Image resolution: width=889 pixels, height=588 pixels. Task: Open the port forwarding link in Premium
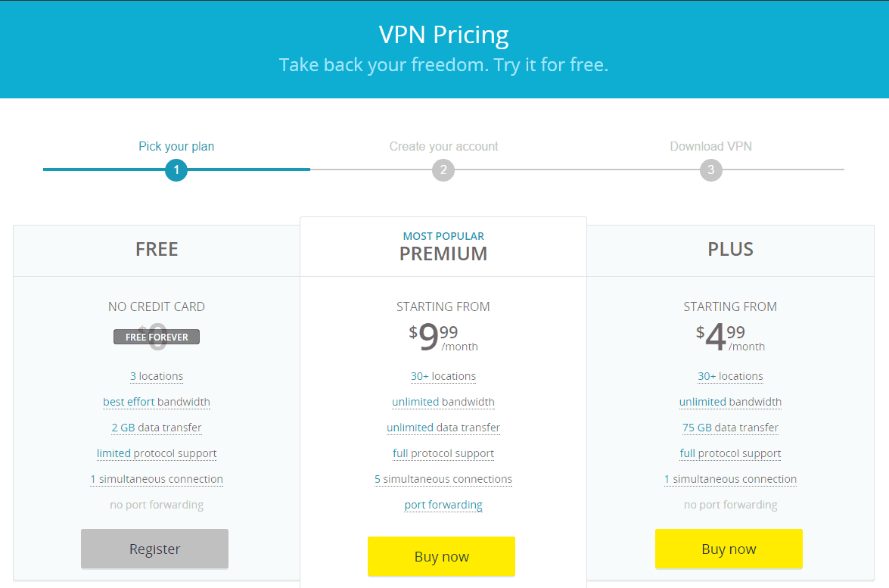[x=443, y=505]
